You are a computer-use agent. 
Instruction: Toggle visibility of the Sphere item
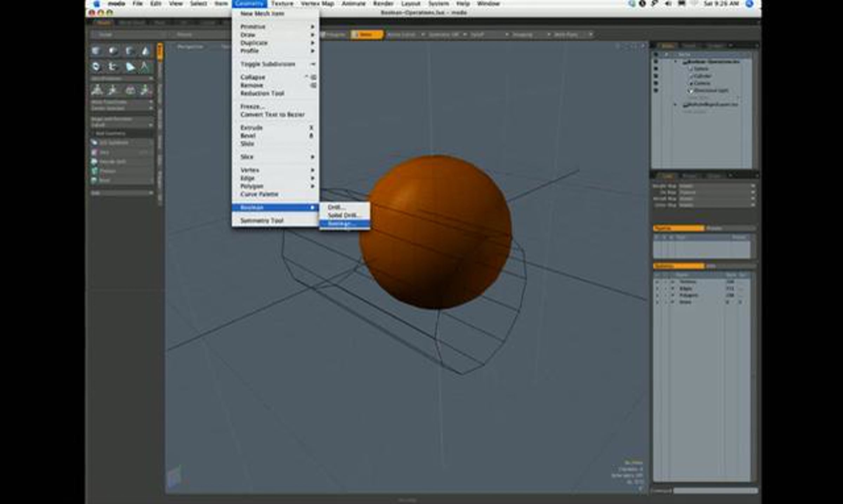[656, 69]
